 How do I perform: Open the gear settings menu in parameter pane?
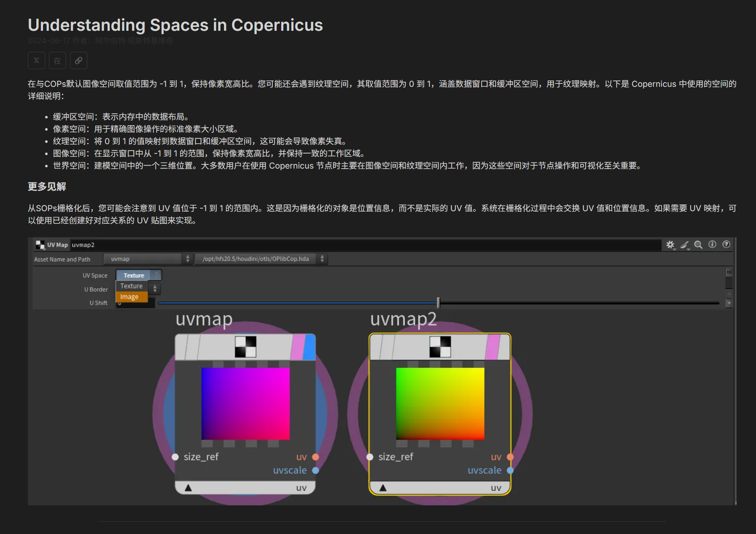click(x=670, y=245)
